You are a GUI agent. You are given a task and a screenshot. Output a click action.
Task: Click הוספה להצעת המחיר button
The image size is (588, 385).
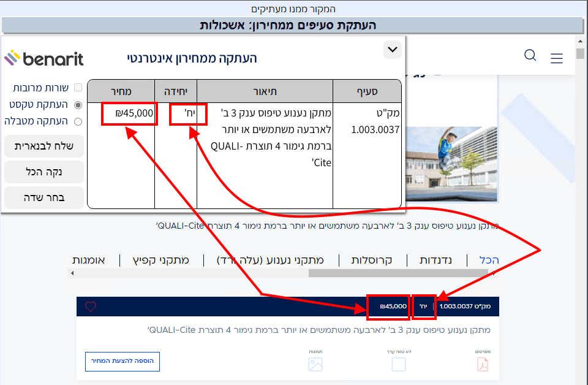tap(123, 361)
